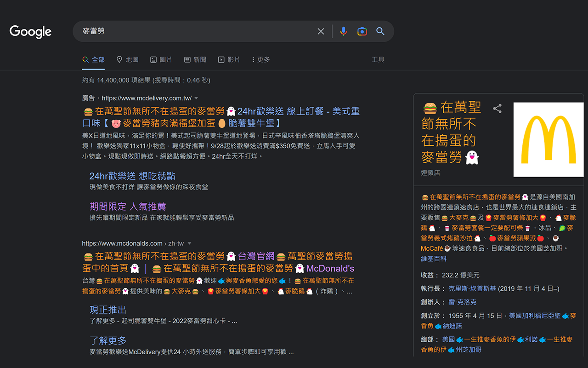Switch to the 圖片 tab
This screenshot has height=368, width=588.
(x=161, y=60)
